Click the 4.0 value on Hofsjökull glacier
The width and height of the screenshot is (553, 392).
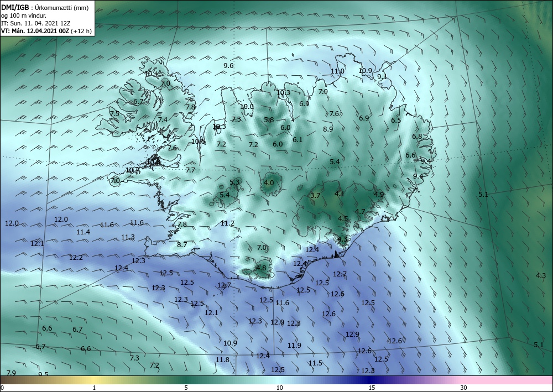point(269,182)
